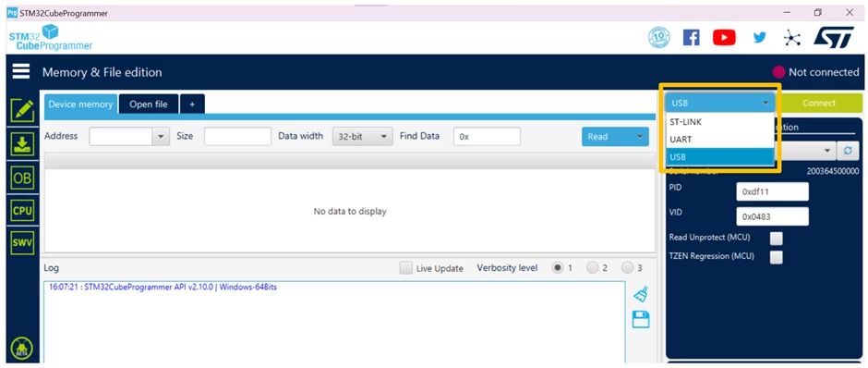
Task: Open the ST Twitter page icon
Action: click(x=759, y=38)
